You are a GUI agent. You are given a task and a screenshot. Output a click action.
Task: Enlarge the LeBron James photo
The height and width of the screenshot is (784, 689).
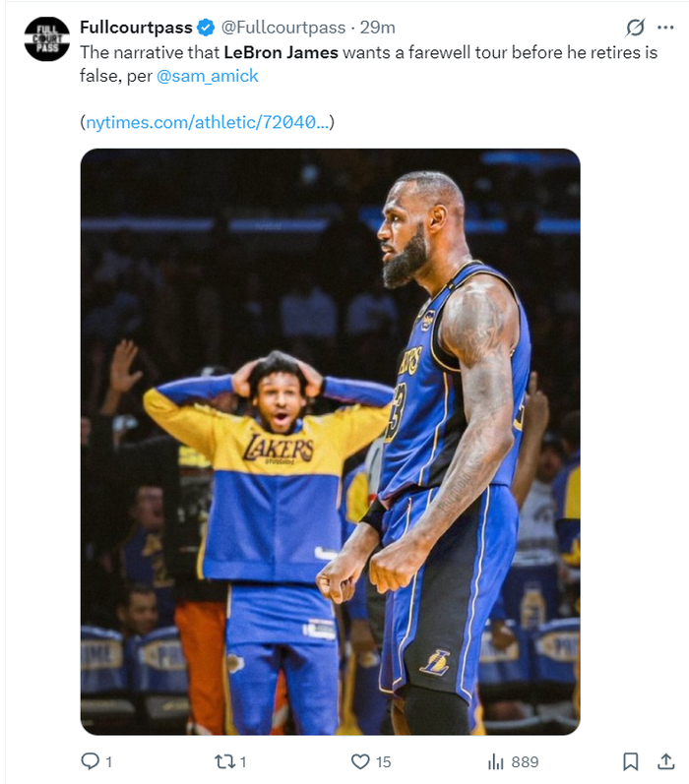pos(331,442)
